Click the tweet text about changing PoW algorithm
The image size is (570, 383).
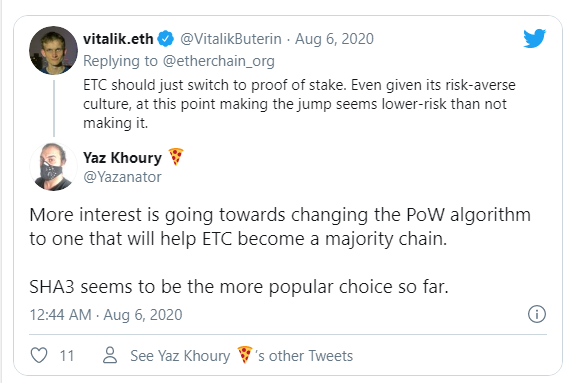point(280,227)
